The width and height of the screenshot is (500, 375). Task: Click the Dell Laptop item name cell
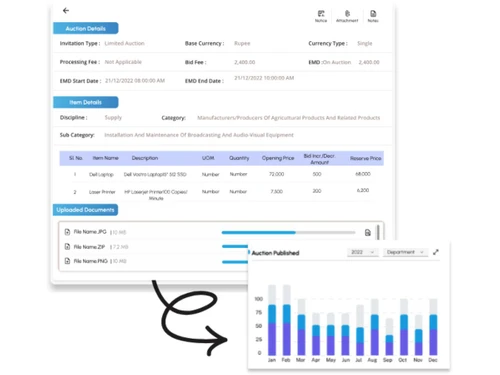(101, 174)
